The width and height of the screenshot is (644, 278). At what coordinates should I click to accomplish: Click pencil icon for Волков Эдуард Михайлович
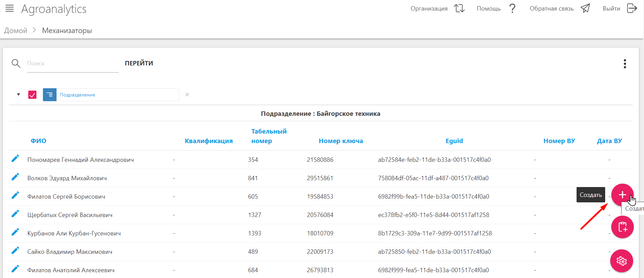point(15,177)
